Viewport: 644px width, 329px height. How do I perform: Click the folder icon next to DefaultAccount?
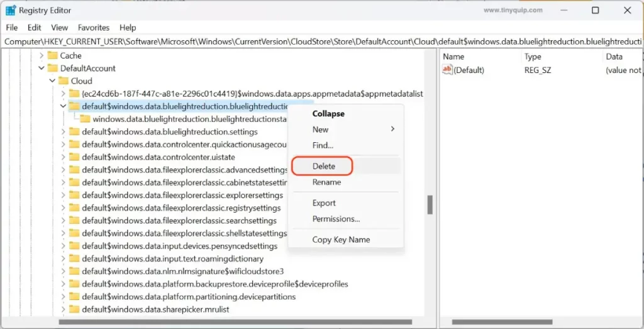click(52, 68)
